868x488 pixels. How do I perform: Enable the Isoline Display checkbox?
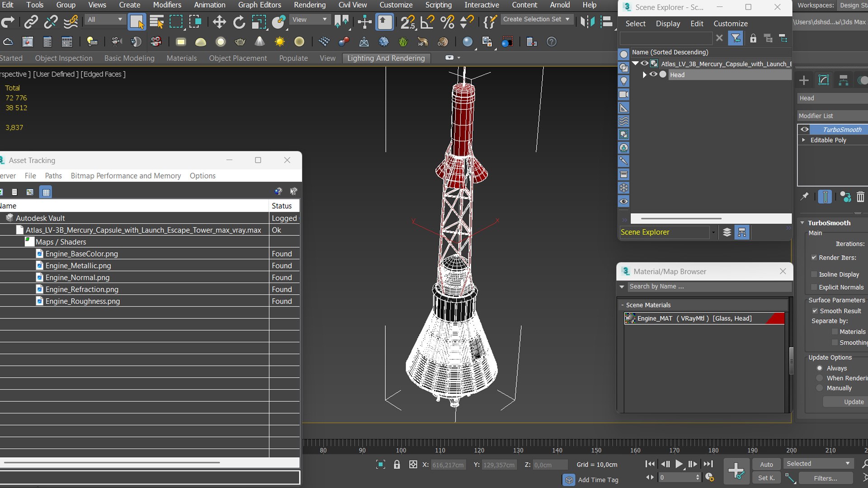coord(814,274)
